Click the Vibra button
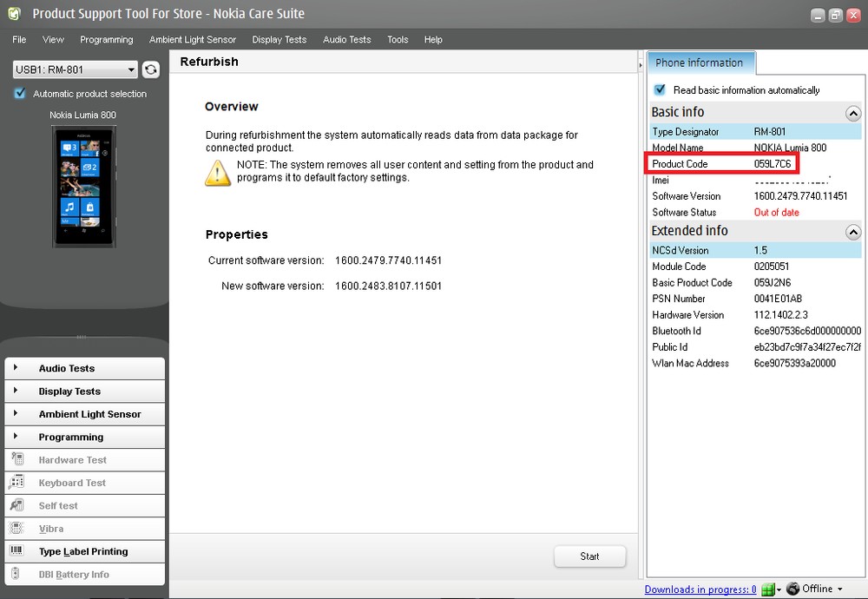 (85, 528)
